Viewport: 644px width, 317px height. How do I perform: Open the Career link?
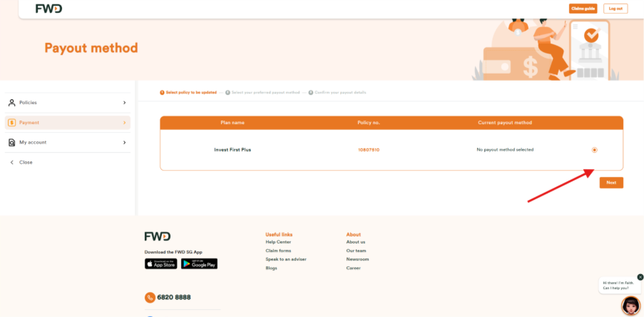point(353,268)
